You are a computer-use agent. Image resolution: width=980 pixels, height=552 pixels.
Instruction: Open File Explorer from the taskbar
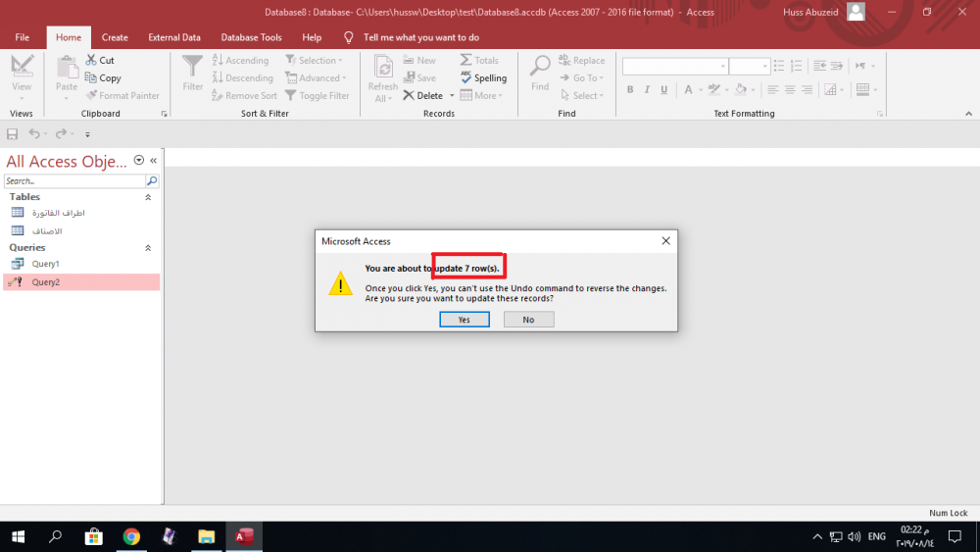tap(206, 536)
